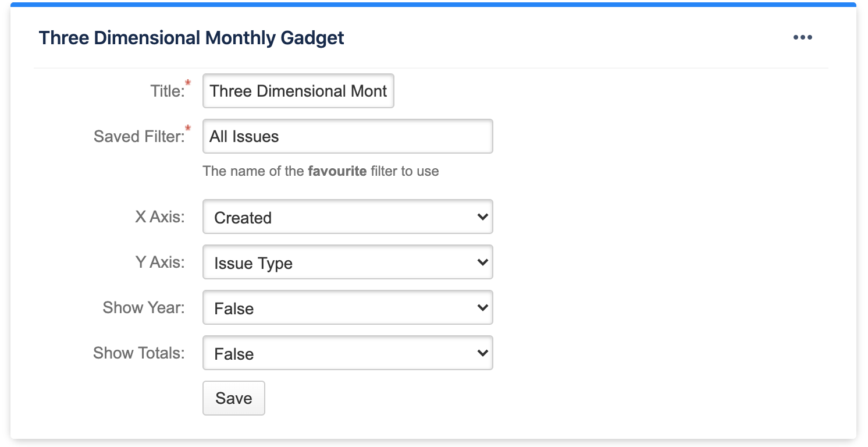The height and width of the screenshot is (447, 868).
Task: Click the chevron arrow on Show Year select
Action: pos(482,308)
